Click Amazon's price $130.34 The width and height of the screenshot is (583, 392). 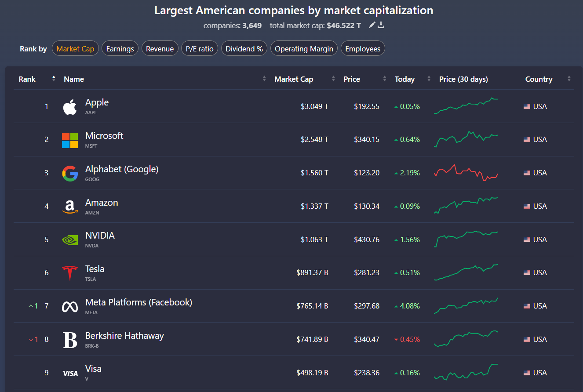[367, 206]
